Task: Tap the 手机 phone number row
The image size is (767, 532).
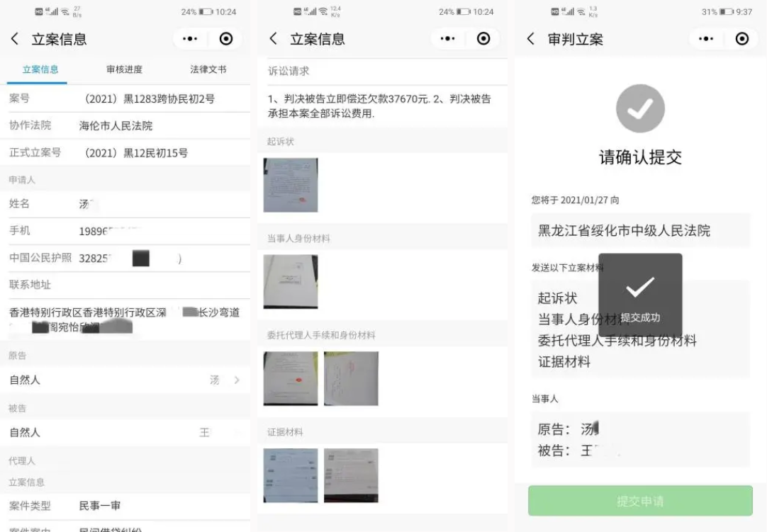Action: coord(125,231)
